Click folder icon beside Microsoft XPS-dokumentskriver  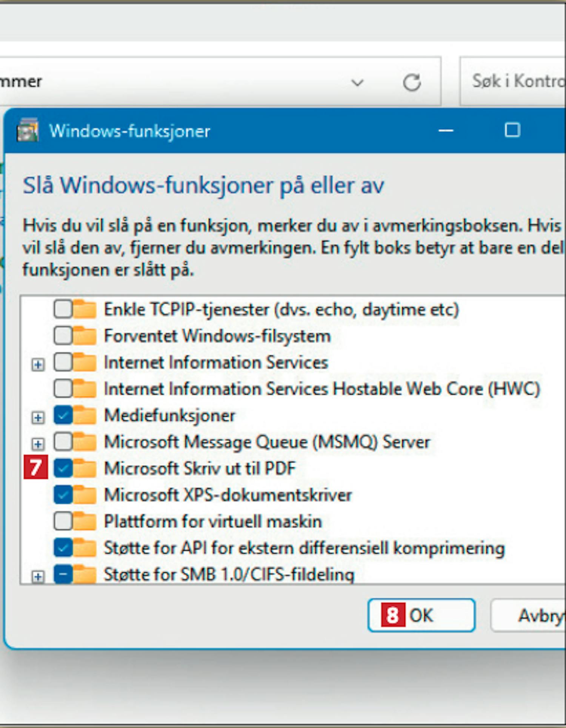pos(85,495)
